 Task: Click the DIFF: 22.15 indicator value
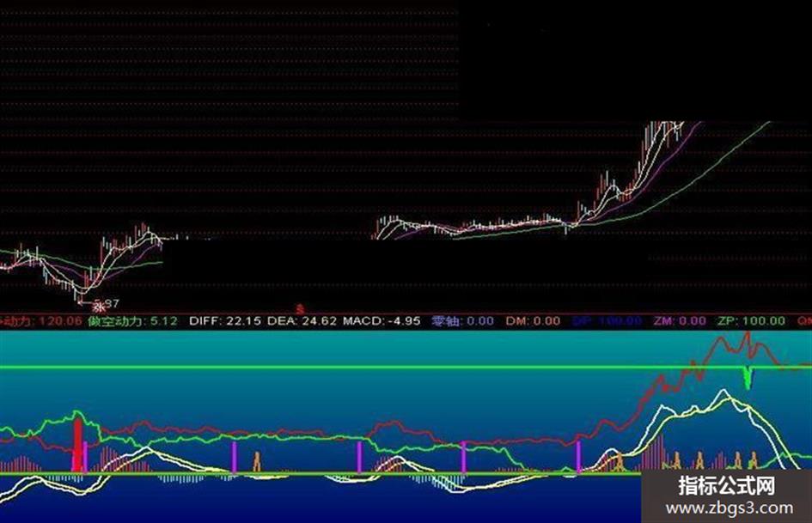[225, 321]
